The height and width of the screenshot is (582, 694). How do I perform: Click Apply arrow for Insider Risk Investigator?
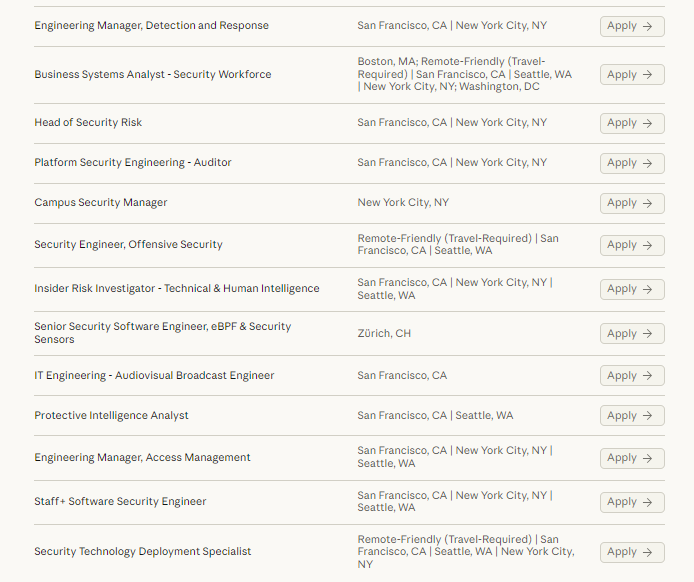click(x=647, y=289)
